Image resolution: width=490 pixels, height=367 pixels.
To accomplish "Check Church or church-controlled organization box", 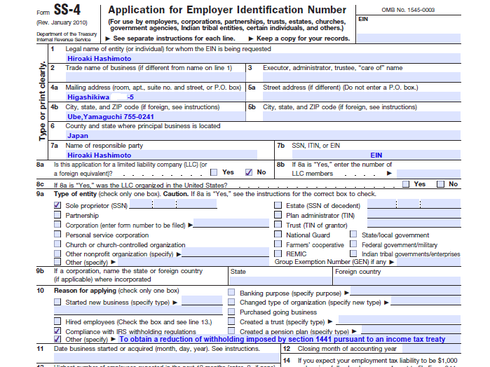I will tap(57, 244).
